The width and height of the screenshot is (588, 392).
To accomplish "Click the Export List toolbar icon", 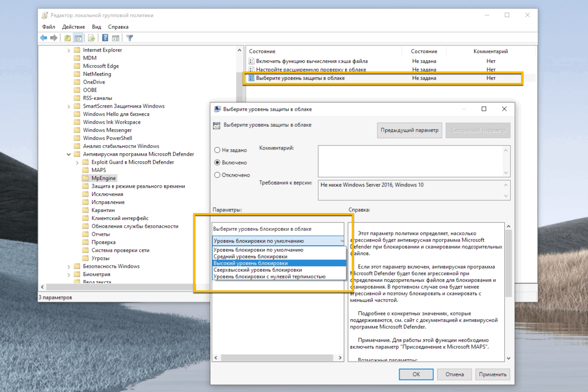I will tap(92, 38).
